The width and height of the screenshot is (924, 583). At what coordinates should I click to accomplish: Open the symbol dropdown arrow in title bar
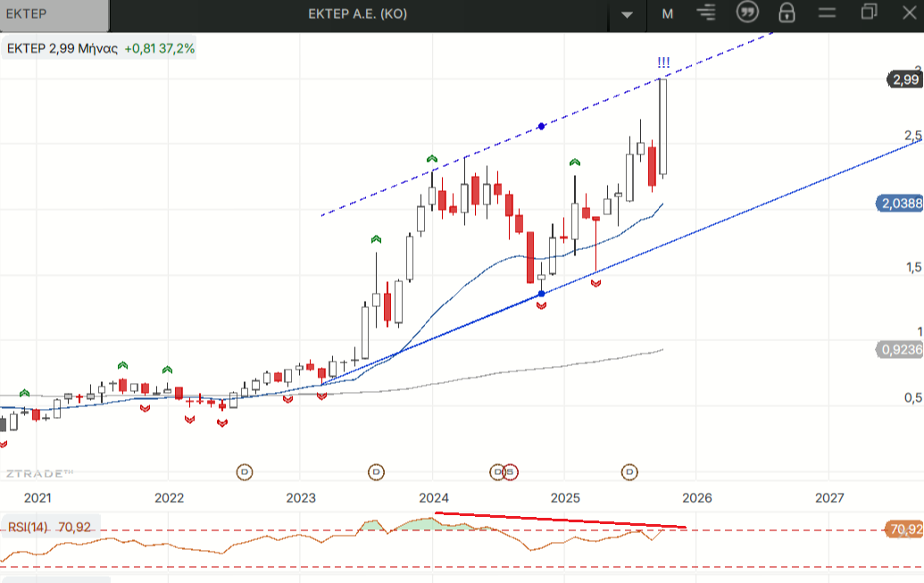[x=627, y=14]
